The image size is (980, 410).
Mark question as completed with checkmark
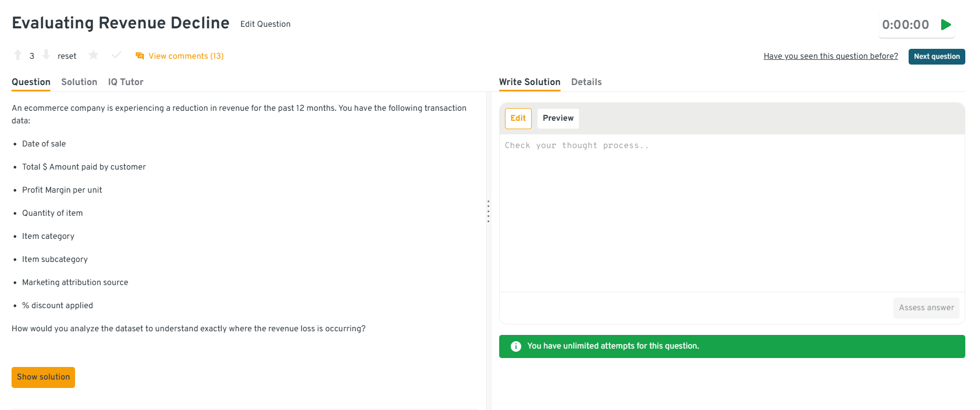coord(117,55)
